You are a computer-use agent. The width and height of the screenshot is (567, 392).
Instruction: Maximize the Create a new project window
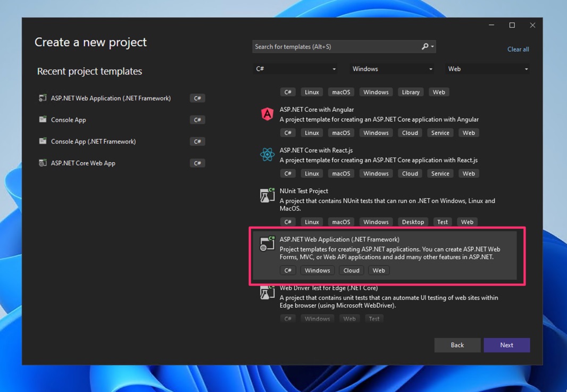click(512, 25)
